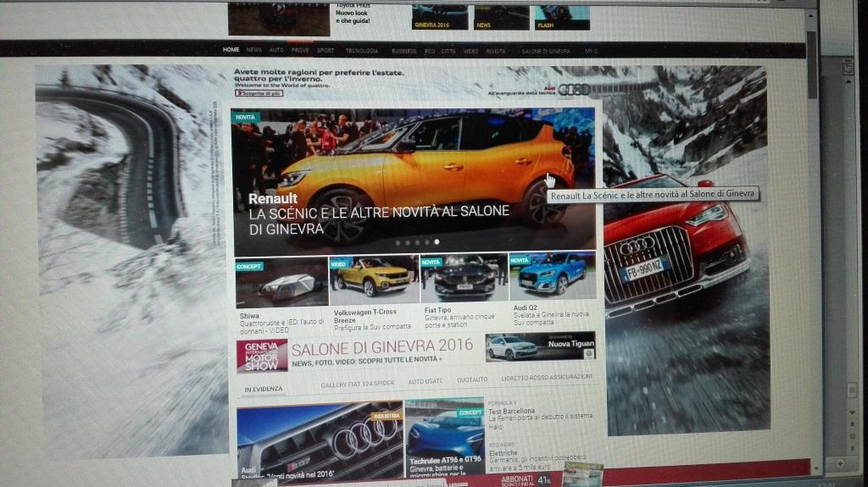Select the LIBRETTO ROSSO ASSICURAZIONI tab
Screen dimensions: 868x487
pos(547,378)
